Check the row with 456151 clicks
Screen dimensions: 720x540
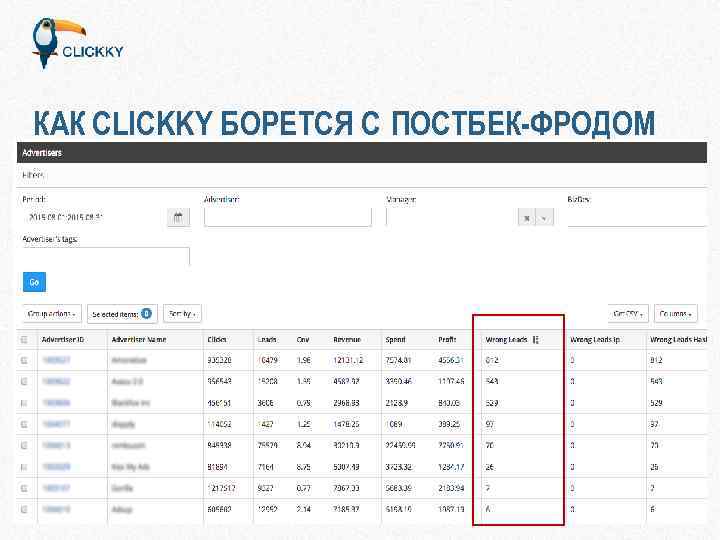click(24, 403)
